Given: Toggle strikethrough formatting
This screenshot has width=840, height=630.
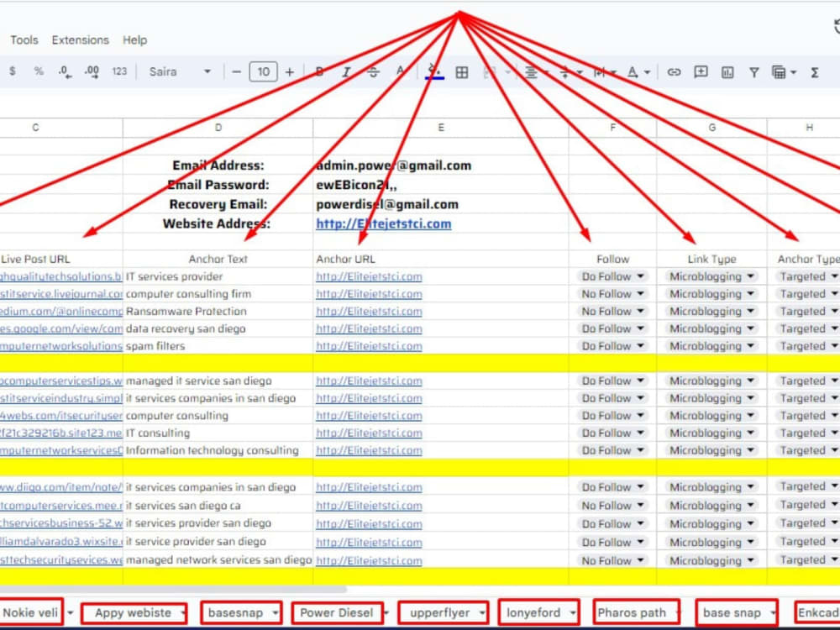Looking at the screenshot, I should pyautogui.click(x=374, y=71).
